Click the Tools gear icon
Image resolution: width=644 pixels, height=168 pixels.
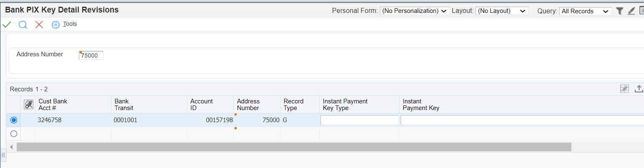(x=56, y=25)
